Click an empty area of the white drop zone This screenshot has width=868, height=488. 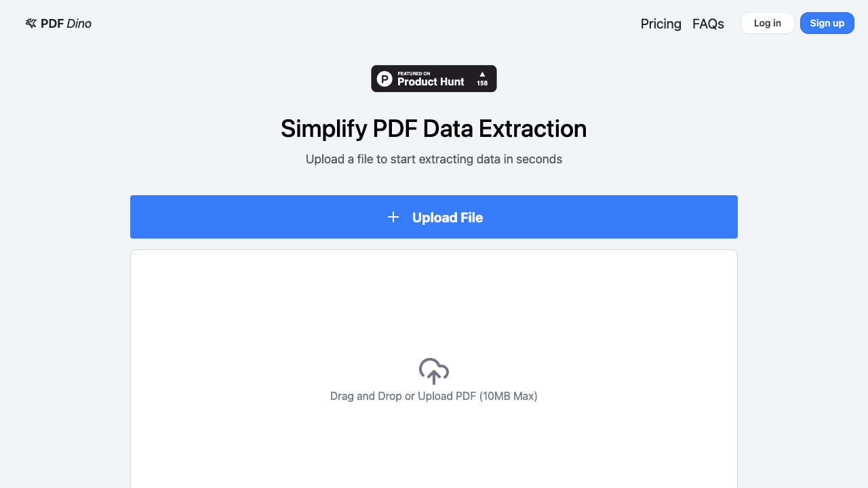click(271, 305)
